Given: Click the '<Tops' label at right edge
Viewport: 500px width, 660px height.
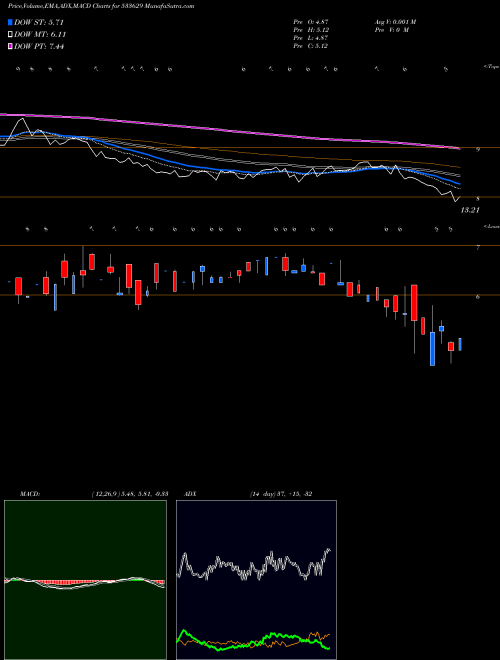Looking at the screenshot, I should point(491,67).
